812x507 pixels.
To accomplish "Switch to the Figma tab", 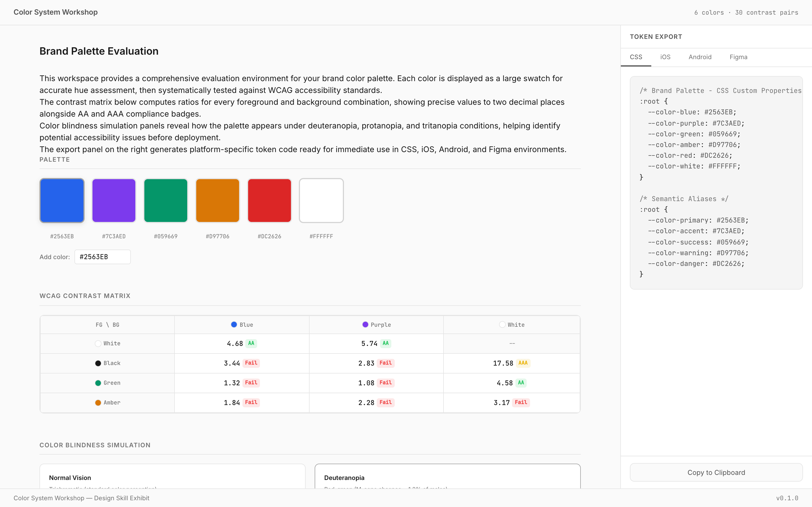I will [738, 57].
